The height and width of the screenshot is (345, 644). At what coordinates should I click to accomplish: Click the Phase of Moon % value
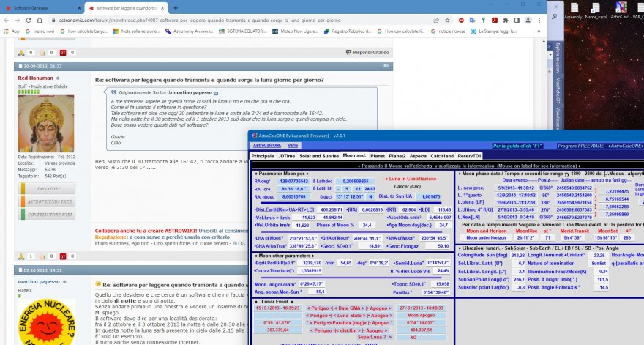367,226
